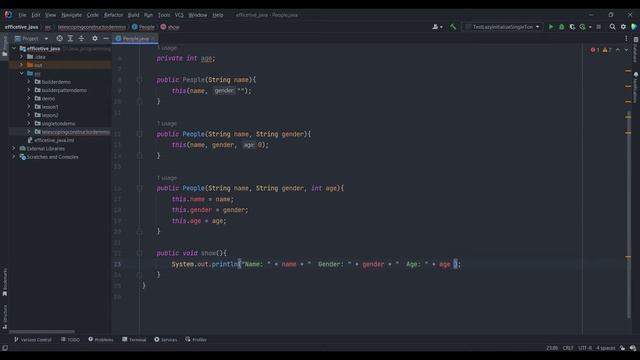640x360 pixels.
Task: Expand the builderpatterndemo package
Action: tap(29, 90)
